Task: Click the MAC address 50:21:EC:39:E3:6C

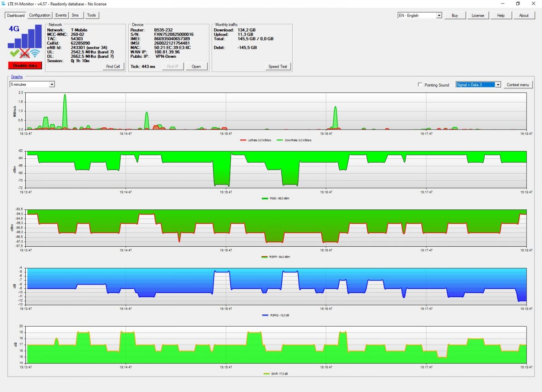Action: click(173, 47)
